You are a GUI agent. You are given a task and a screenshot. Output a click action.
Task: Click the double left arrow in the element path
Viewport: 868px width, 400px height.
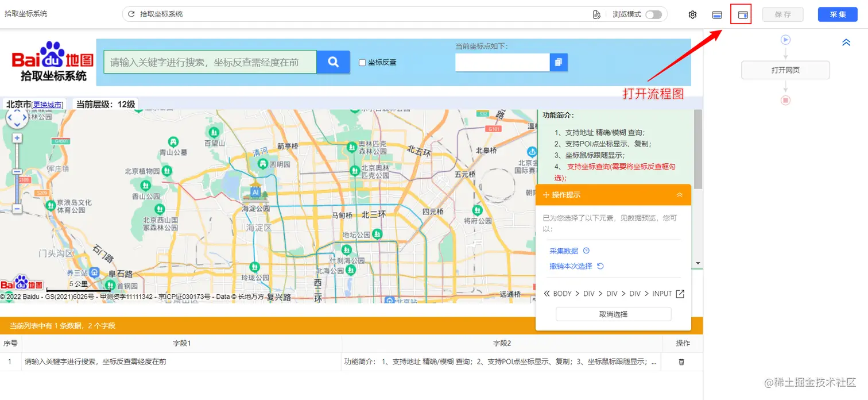(x=547, y=294)
